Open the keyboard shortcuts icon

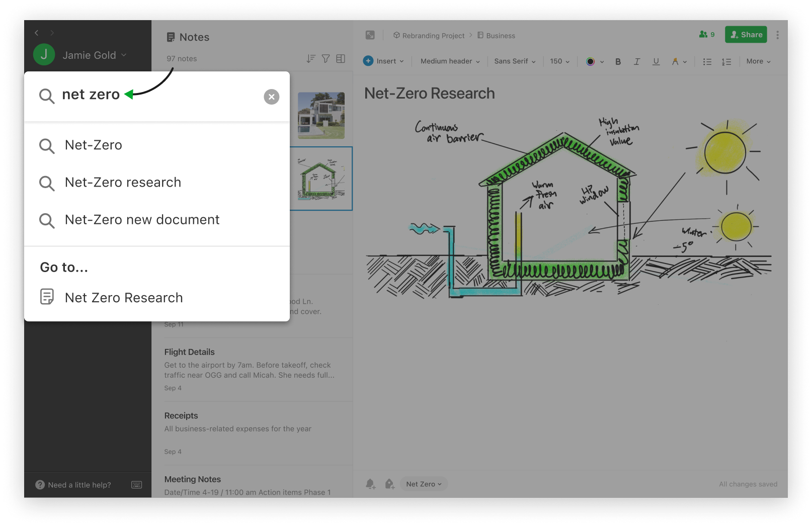point(136,485)
